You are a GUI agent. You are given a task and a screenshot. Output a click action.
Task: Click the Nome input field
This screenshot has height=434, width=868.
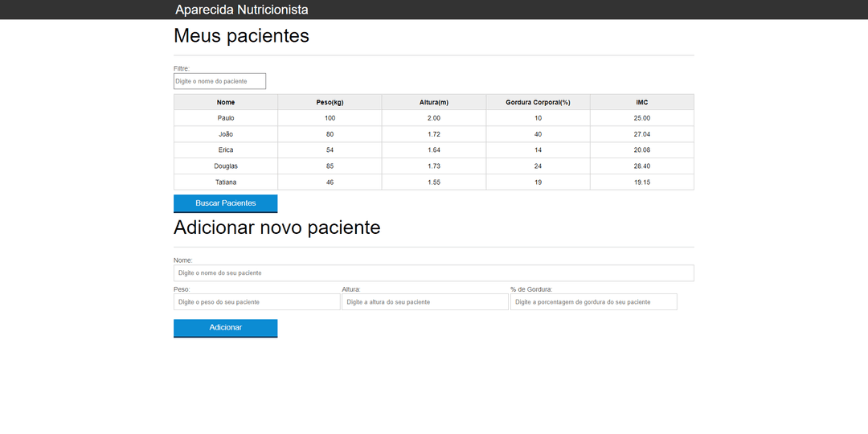click(433, 273)
